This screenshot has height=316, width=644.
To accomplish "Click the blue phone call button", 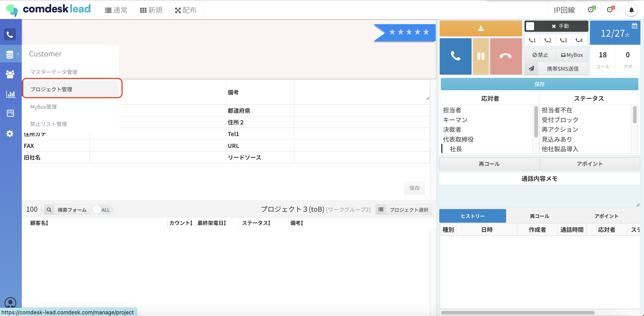I will click(x=455, y=56).
